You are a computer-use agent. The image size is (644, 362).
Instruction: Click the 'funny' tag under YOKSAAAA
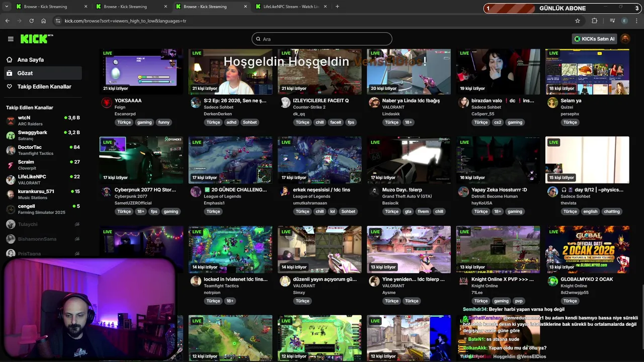click(164, 122)
